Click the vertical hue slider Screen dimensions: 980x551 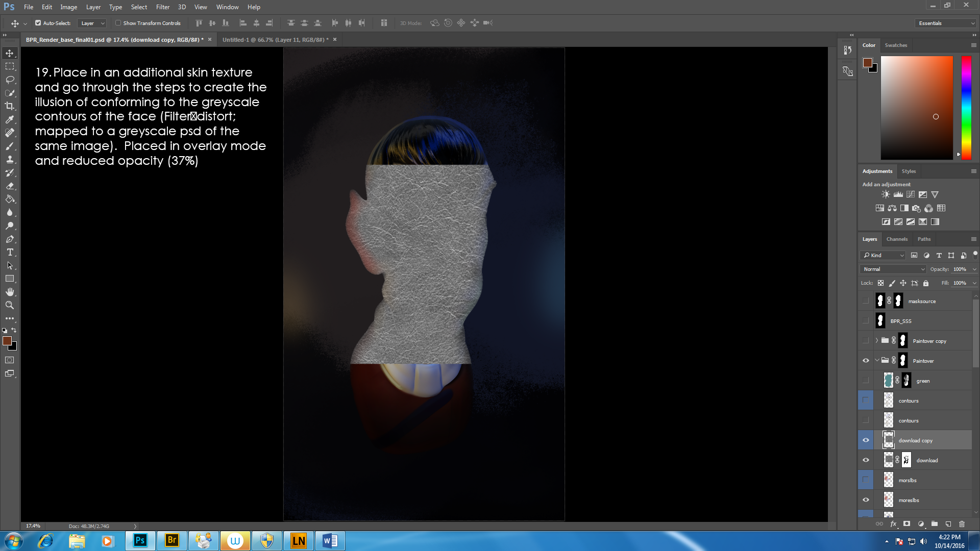click(x=966, y=107)
